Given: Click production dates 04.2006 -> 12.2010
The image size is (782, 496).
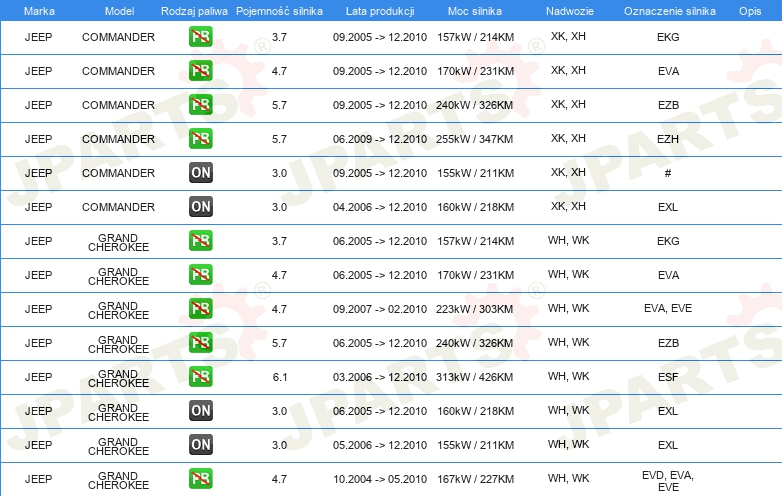Looking at the screenshot, I should (x=380, y=207).
